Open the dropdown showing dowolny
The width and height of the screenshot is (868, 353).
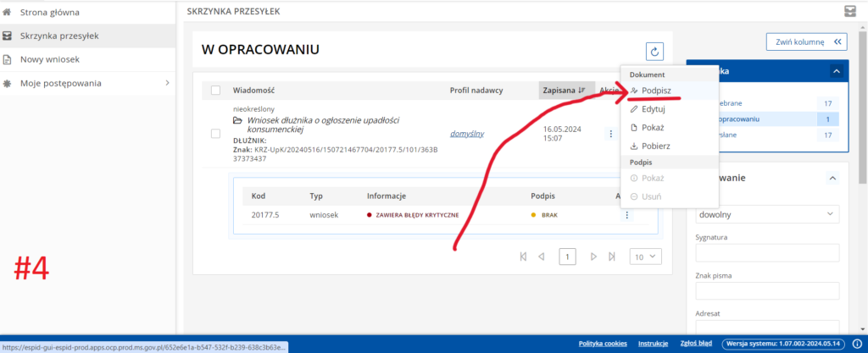[766, 214]
